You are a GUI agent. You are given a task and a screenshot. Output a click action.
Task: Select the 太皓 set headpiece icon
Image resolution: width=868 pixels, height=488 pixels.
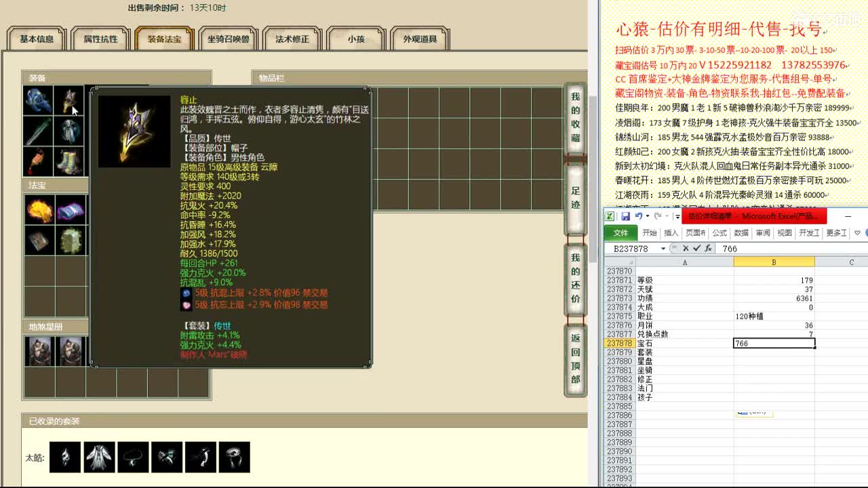(65, 457)
